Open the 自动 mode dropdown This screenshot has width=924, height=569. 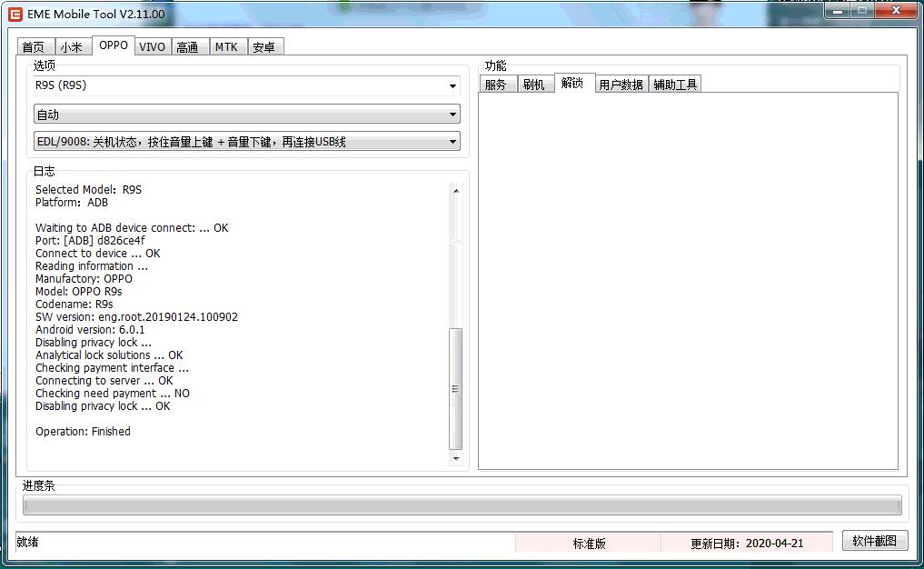[x=246, y=115]
